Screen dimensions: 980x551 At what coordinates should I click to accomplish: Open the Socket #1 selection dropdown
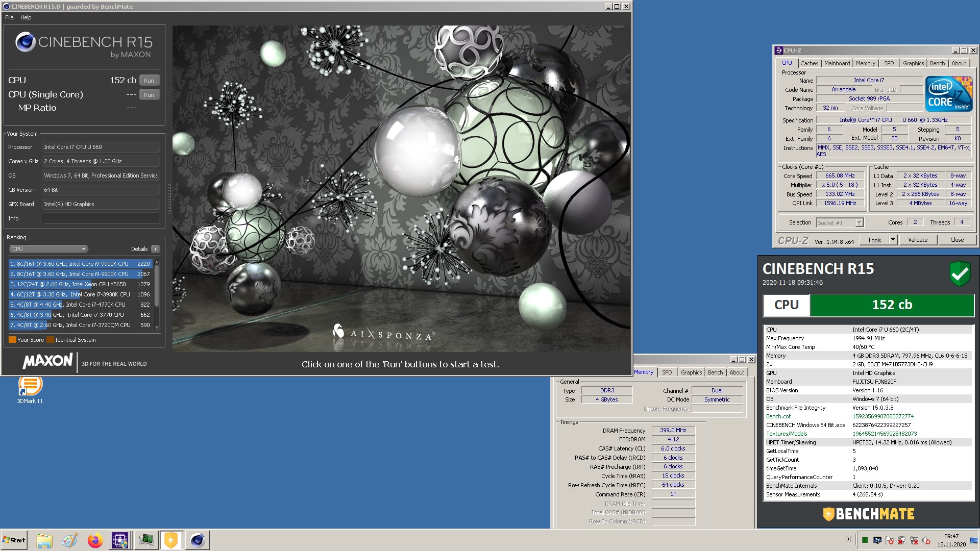840,222
